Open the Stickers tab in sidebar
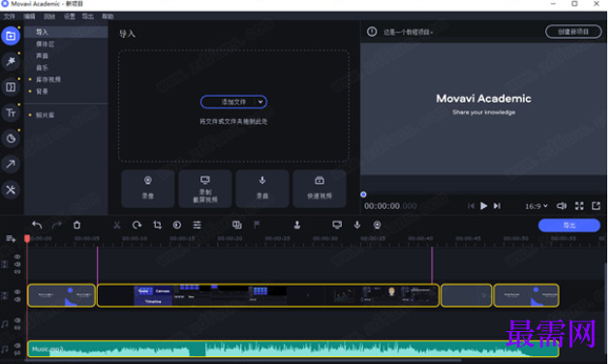 coord(11,138)
